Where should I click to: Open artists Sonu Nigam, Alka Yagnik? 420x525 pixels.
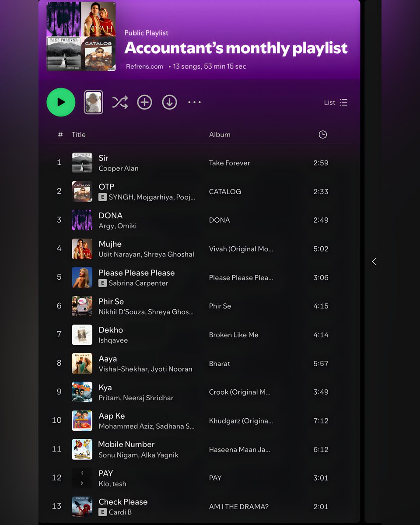click(x=138, y=455)
